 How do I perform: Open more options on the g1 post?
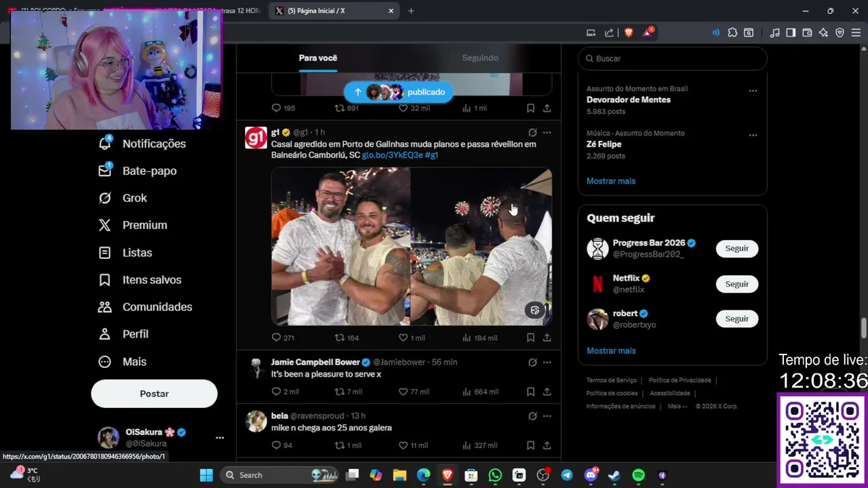pyautogui.click(x=547, y=132)
